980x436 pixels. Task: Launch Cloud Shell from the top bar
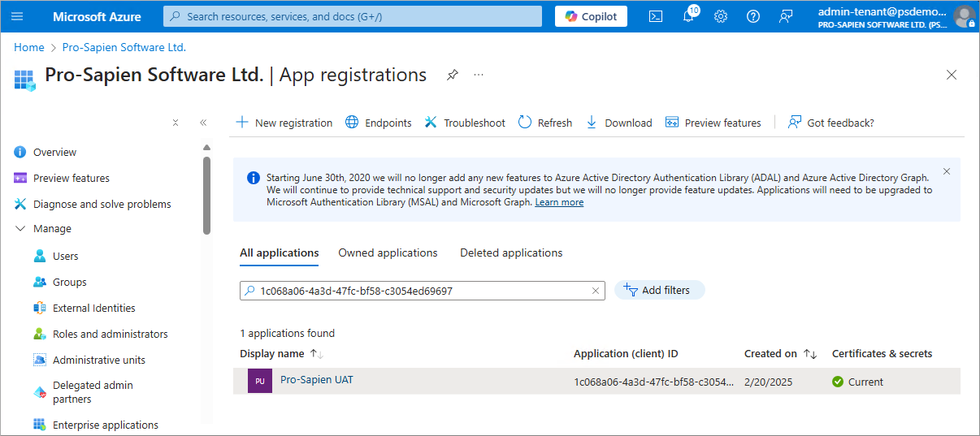coord(656,16)
